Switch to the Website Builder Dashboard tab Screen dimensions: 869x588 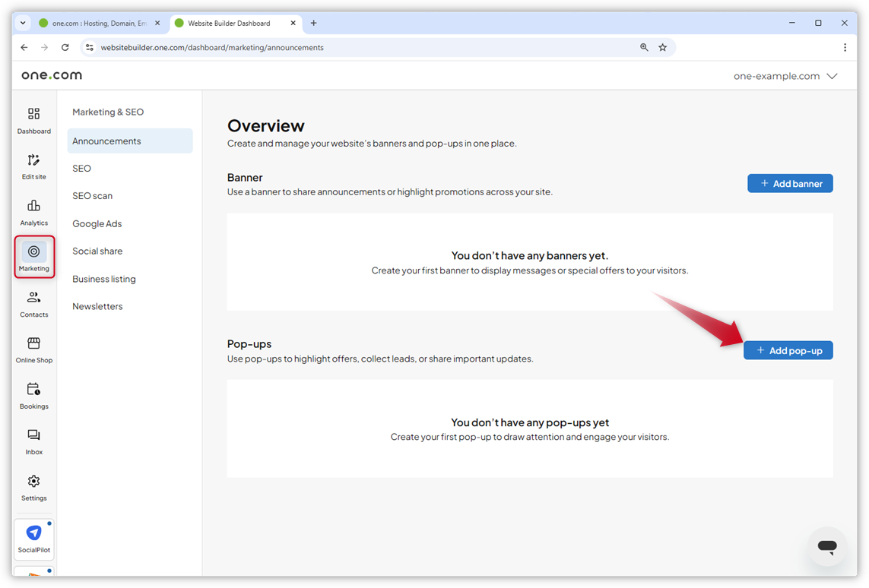pyautogui.click(x=228, y=23)
